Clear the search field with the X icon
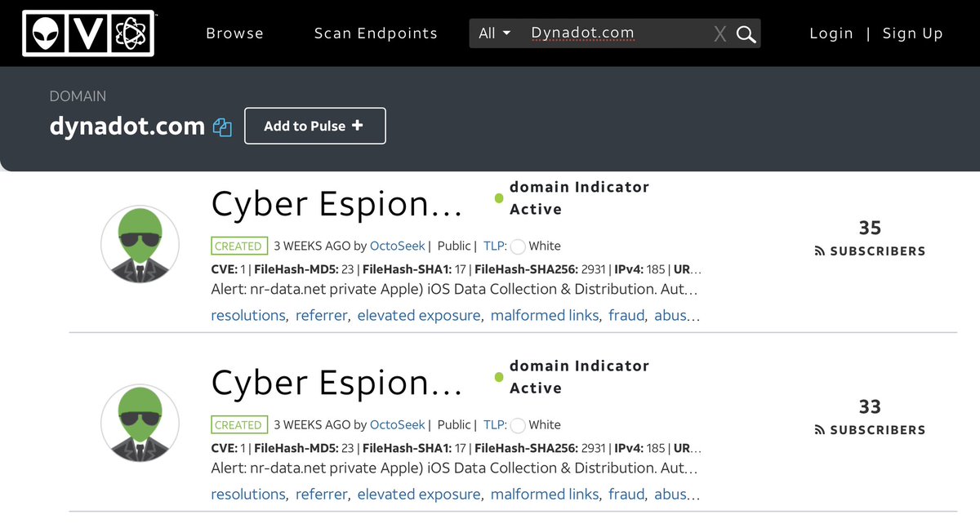 pyautogui.click(x=719, y=33)
